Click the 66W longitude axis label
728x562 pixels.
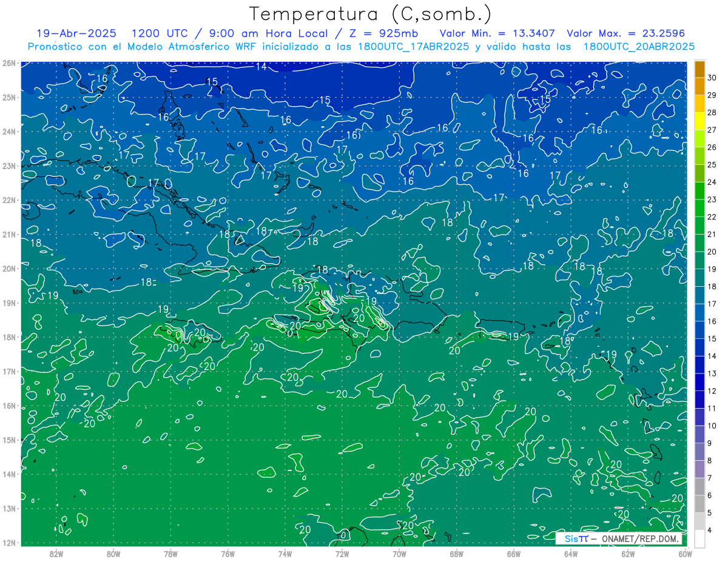[x=513, y=554]
